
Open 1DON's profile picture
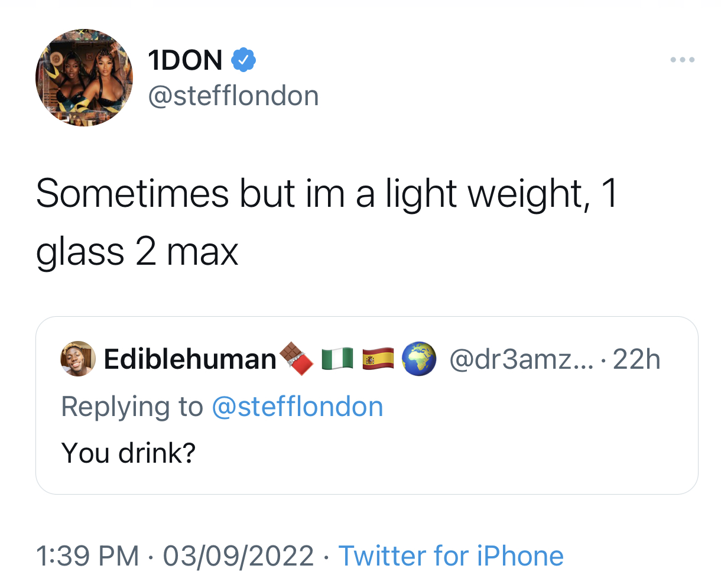click(84, 77)
